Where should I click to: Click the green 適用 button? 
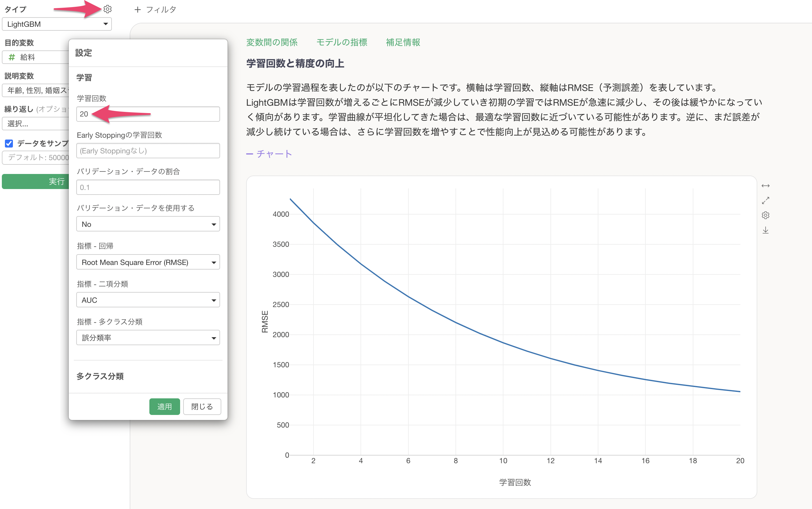[x=164, y=407]
